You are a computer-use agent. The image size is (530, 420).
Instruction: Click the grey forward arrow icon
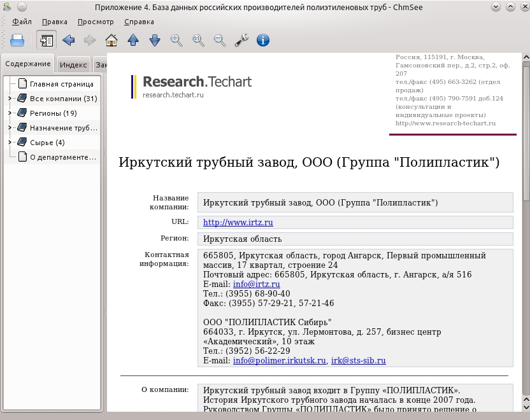[90, 40]
